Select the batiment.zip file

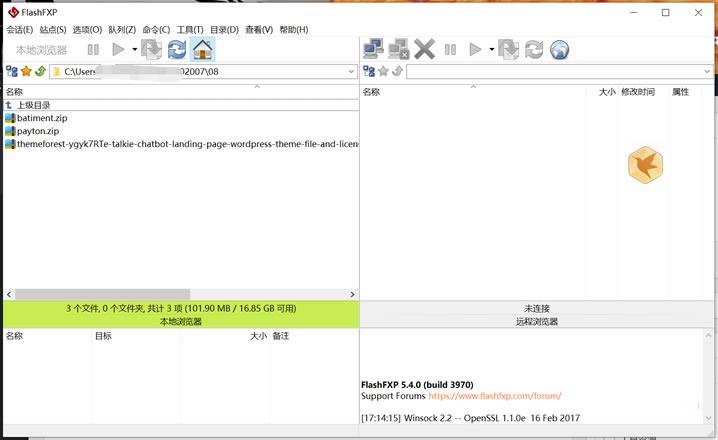(42, 118)
